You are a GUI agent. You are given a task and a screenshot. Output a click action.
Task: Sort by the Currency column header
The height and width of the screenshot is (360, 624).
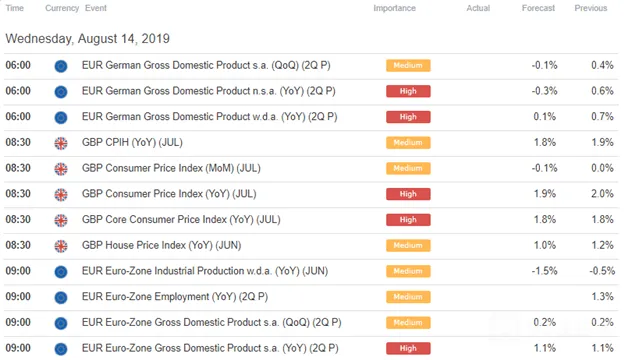(62, 8)
